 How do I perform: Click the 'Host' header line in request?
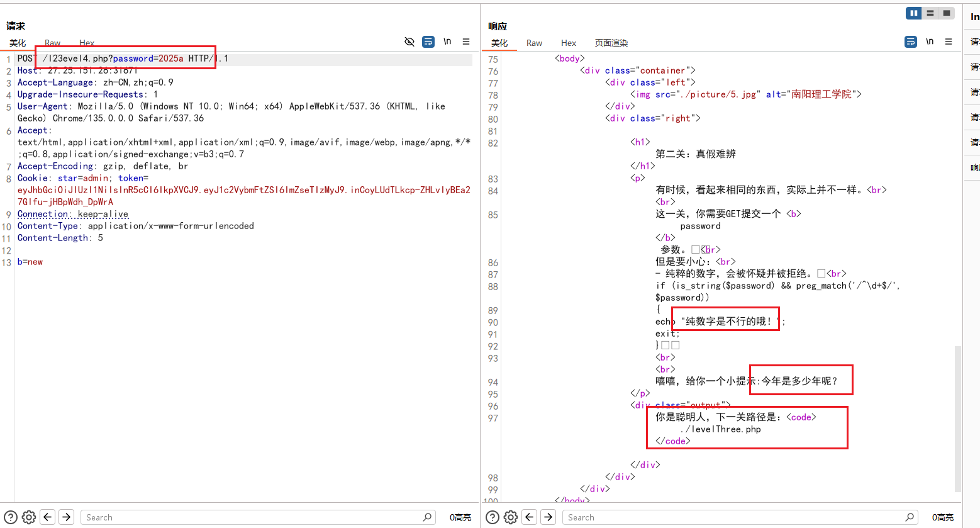tap(77, 70)
